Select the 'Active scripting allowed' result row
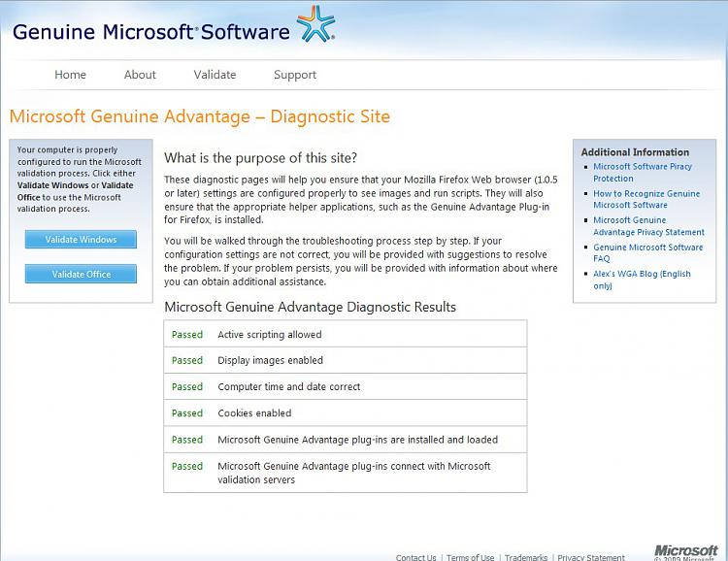The image size is (728, 561). pos(346,334)
